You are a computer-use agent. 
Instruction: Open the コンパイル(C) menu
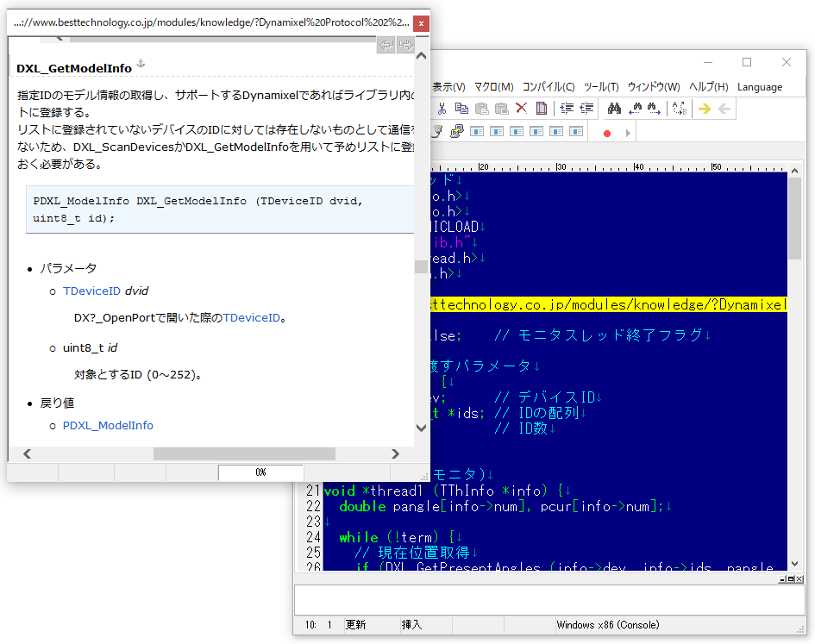coord(548,87)
